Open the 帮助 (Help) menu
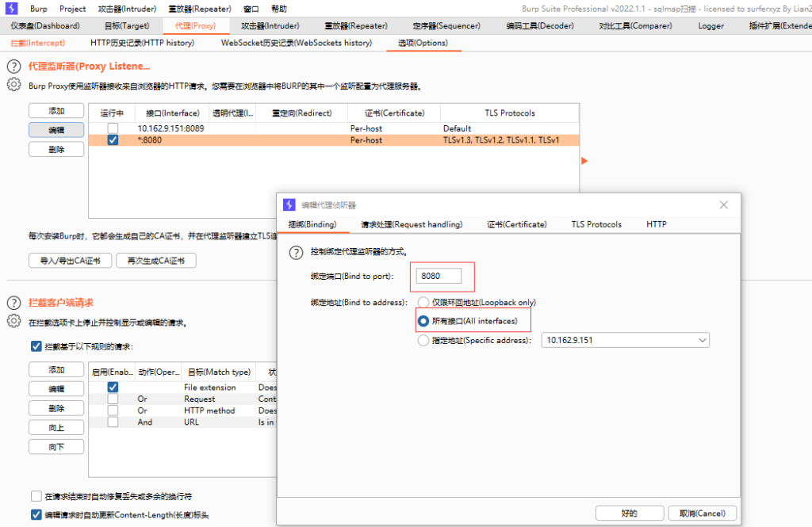 279,9
